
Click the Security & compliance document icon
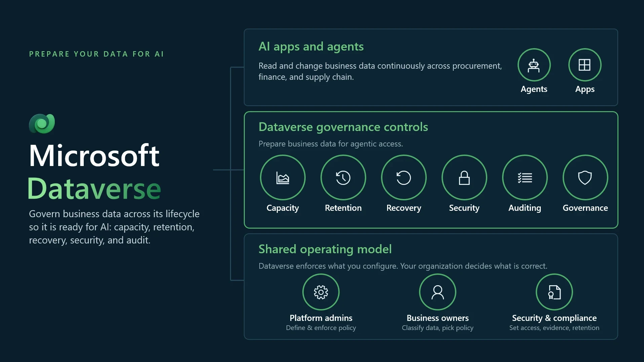point(554,292)
